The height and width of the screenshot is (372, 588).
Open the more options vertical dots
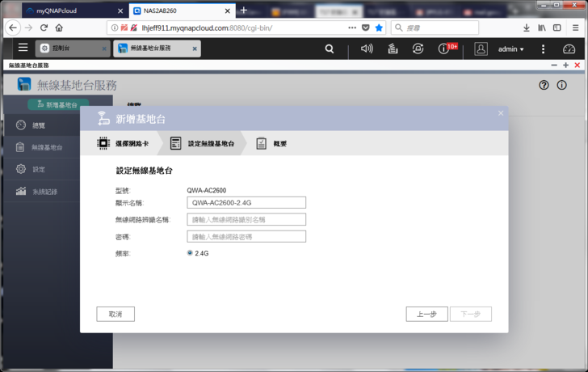click(543, 49)
